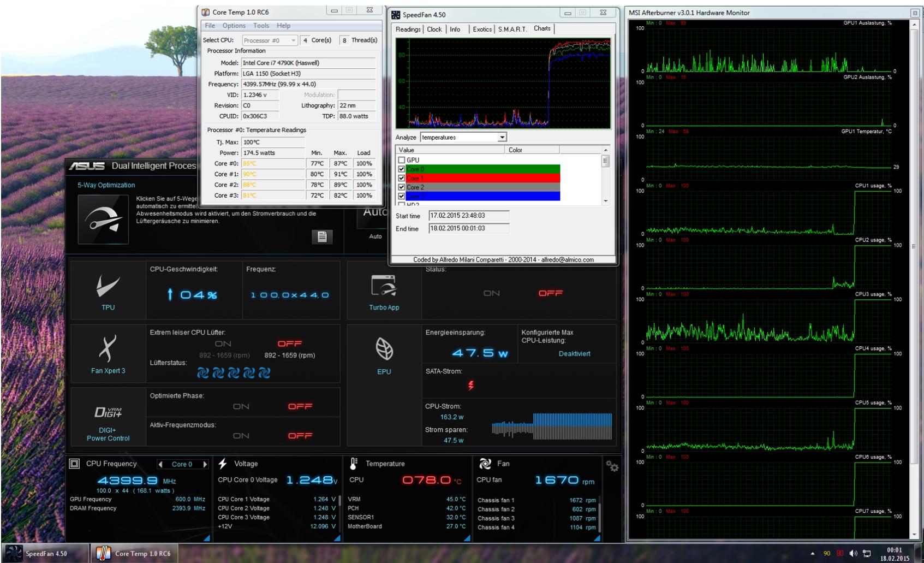
Task: Click the Fan panel fan icon
Action: point(485,464)
